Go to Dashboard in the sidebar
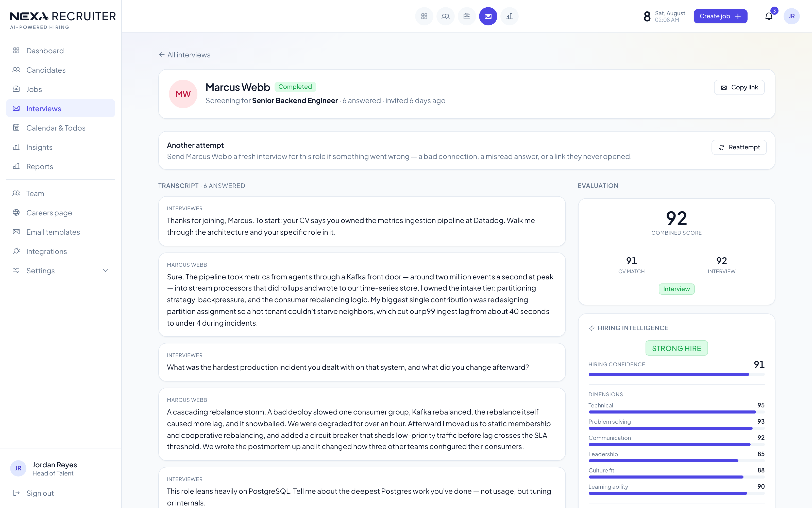This screenshot has height=508, width=812. [61, 50]
